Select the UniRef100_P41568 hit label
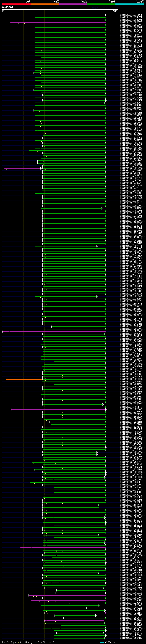 [131, 53]
